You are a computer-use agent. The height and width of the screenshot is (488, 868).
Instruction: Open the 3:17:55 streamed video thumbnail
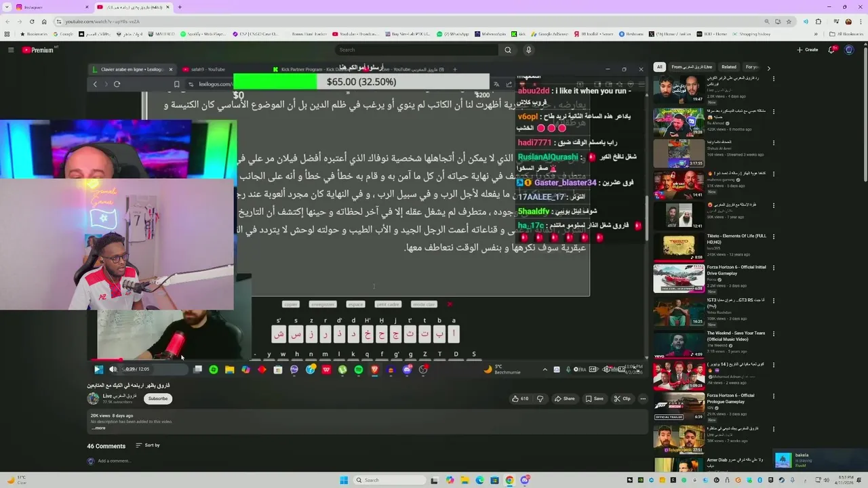coord(679,153)
